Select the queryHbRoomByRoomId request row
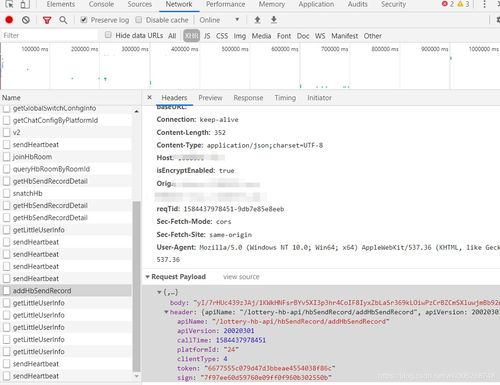This screenshot has height=385, width=500. pos(67,169)
